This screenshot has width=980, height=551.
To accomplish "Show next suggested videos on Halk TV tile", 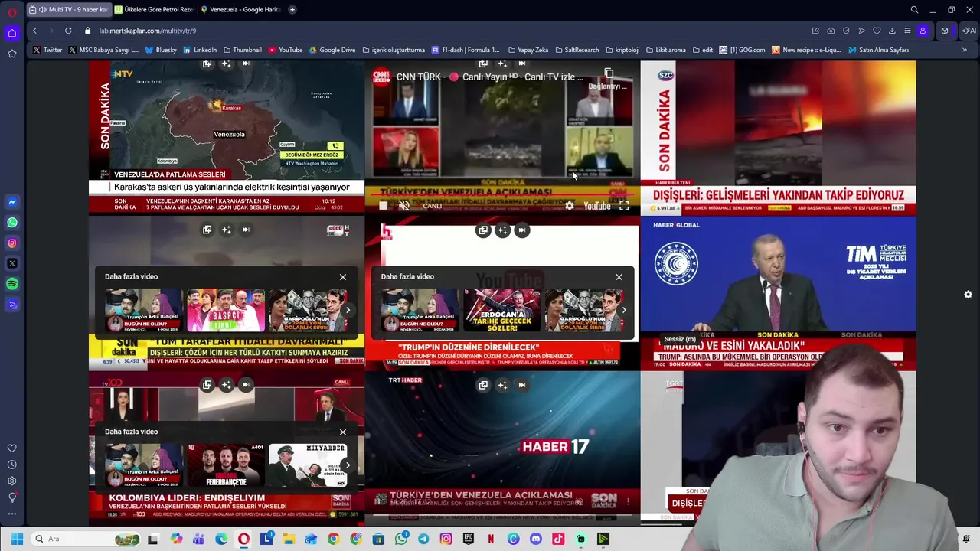I will point(623,310).
